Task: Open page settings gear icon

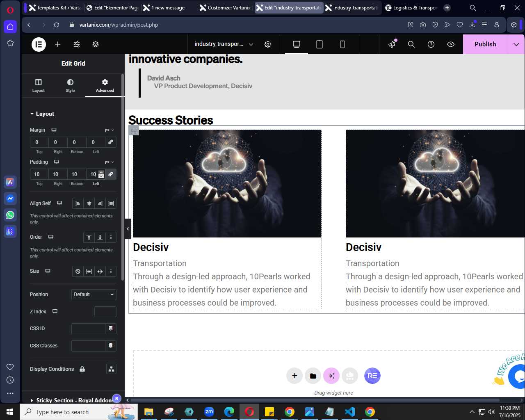Action: [x=268, y=44]
